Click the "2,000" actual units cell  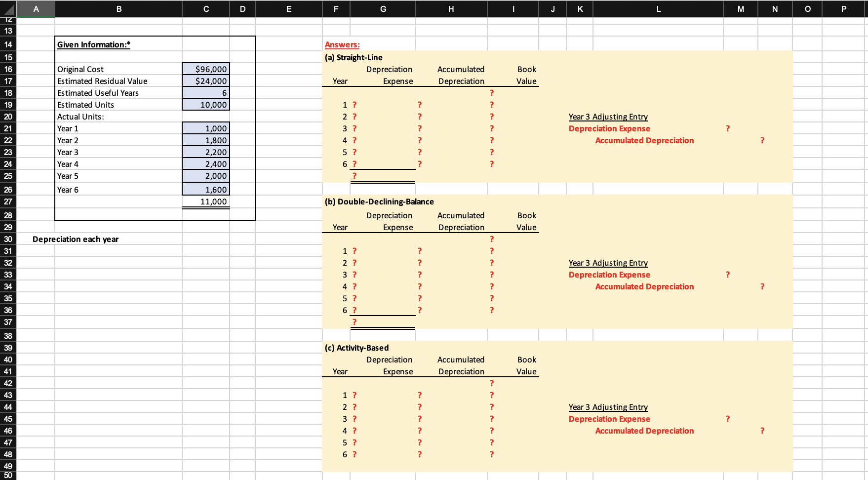click(206, 176)
